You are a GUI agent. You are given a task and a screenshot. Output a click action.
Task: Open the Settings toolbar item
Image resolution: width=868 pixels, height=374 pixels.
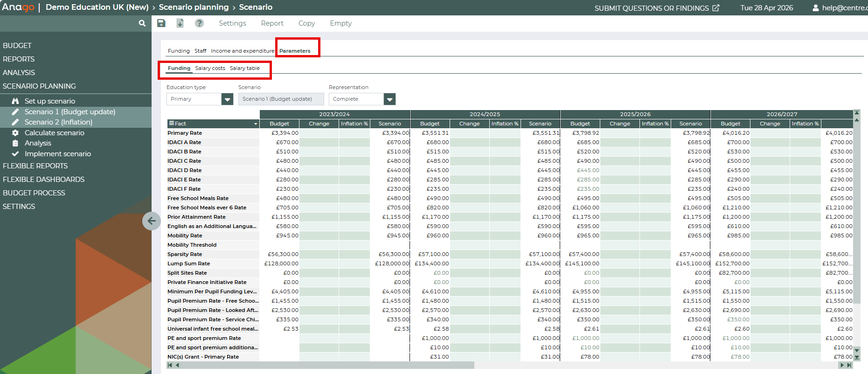tap(232, 23)
